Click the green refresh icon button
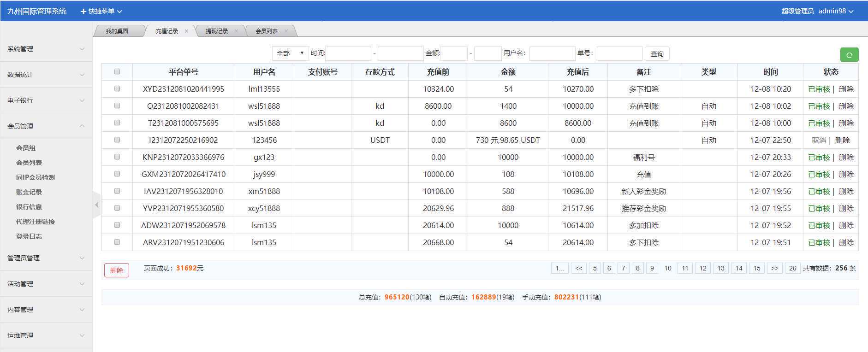This screenshot has height=352, width=868. point(849,54)
